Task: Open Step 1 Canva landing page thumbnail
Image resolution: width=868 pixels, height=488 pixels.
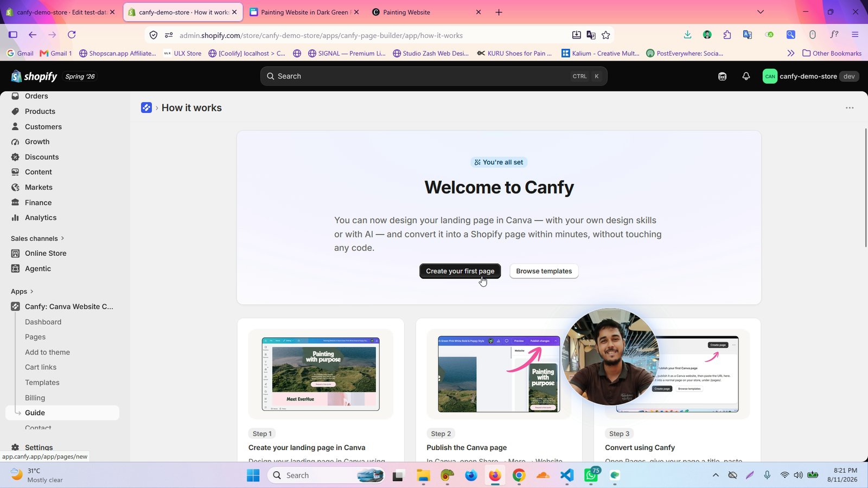Action: pos(321,374)
